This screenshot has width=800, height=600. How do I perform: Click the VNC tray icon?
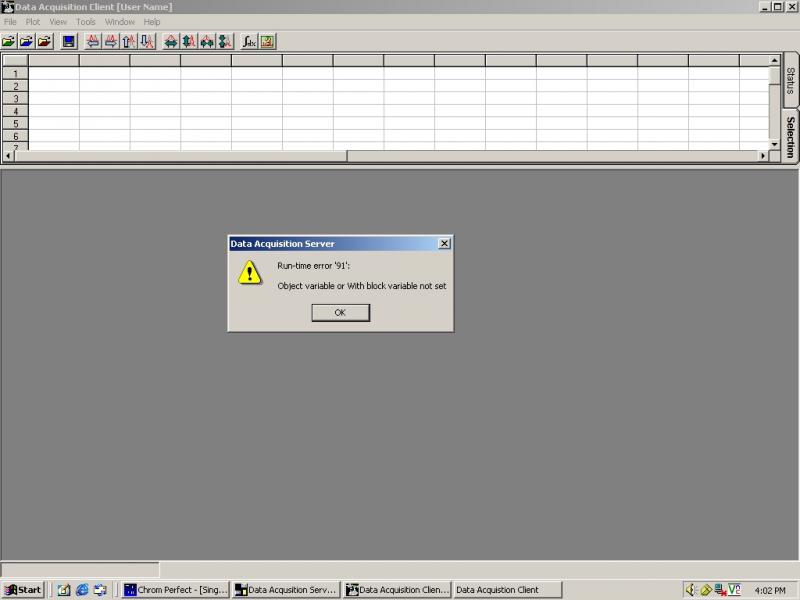click(735, 590)
